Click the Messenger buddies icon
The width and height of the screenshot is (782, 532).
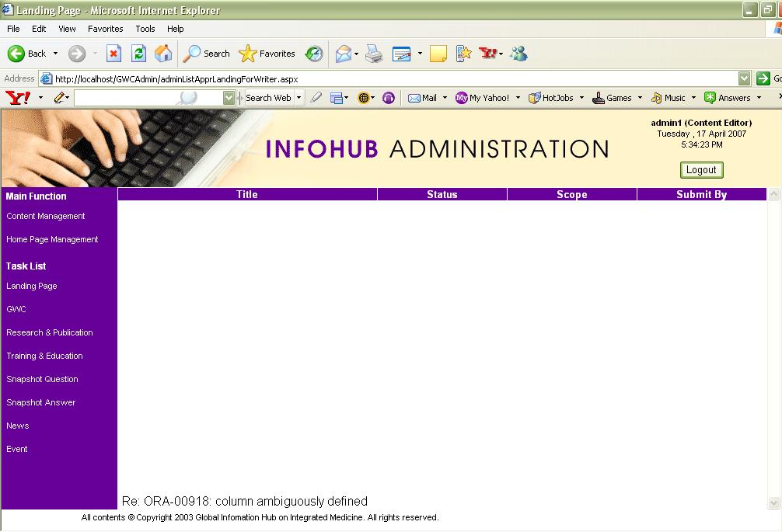(x=519, y=54)
